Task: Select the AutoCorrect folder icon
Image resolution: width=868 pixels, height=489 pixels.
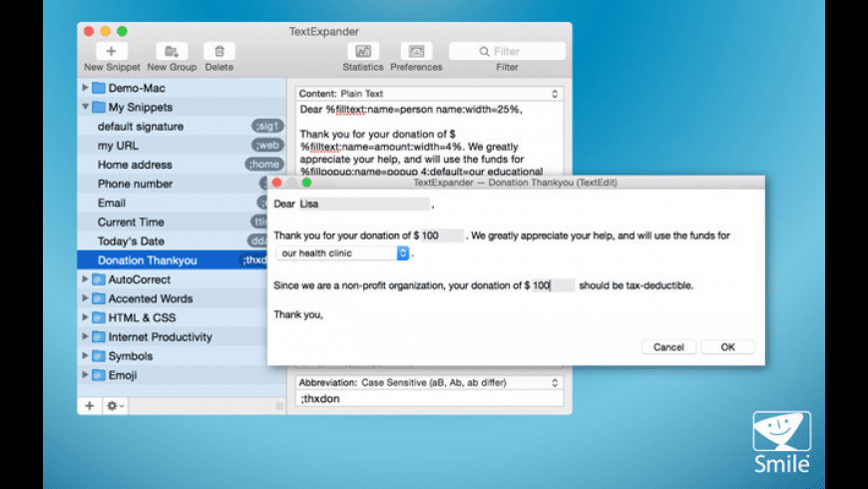Action: pos(99,279)
